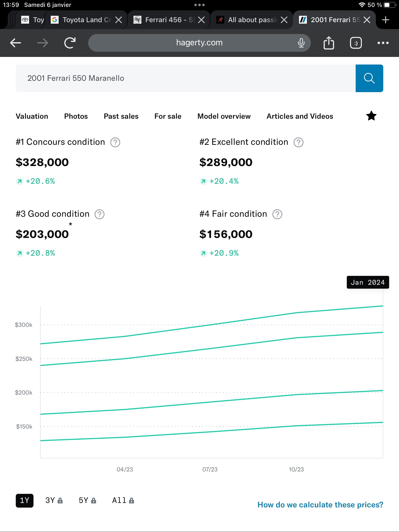Show help for #2 Excellent condition
This screenshot has height=532, width=399.
(298, 142)
